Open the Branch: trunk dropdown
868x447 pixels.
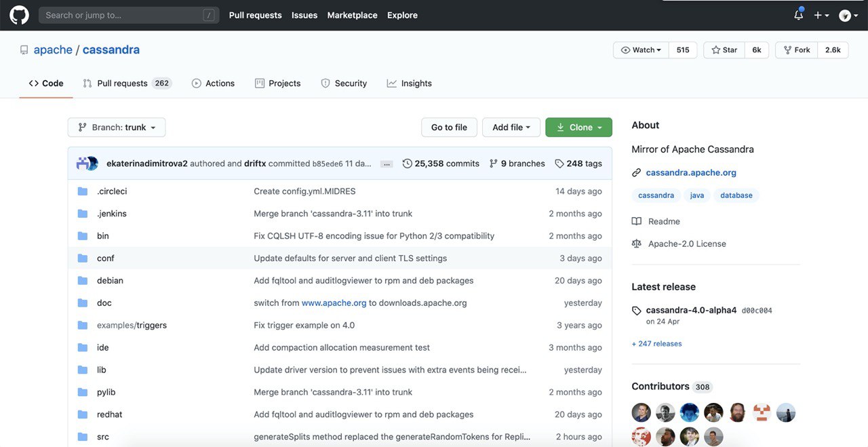[x=117, y=128]
